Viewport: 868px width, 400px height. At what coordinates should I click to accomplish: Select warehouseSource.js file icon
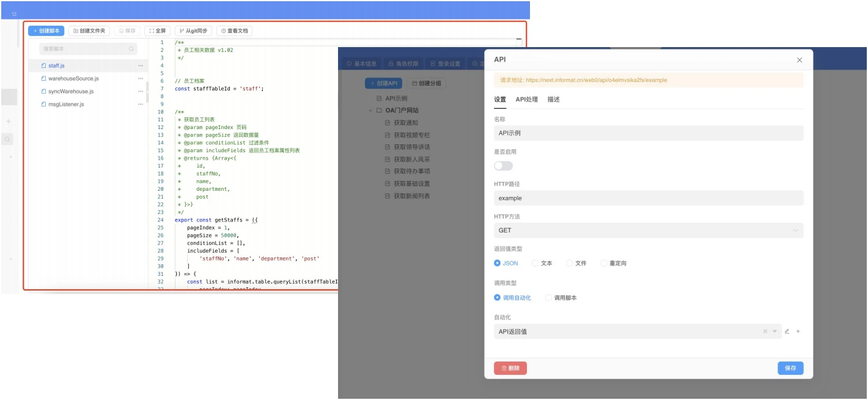[x=43, y=78]
